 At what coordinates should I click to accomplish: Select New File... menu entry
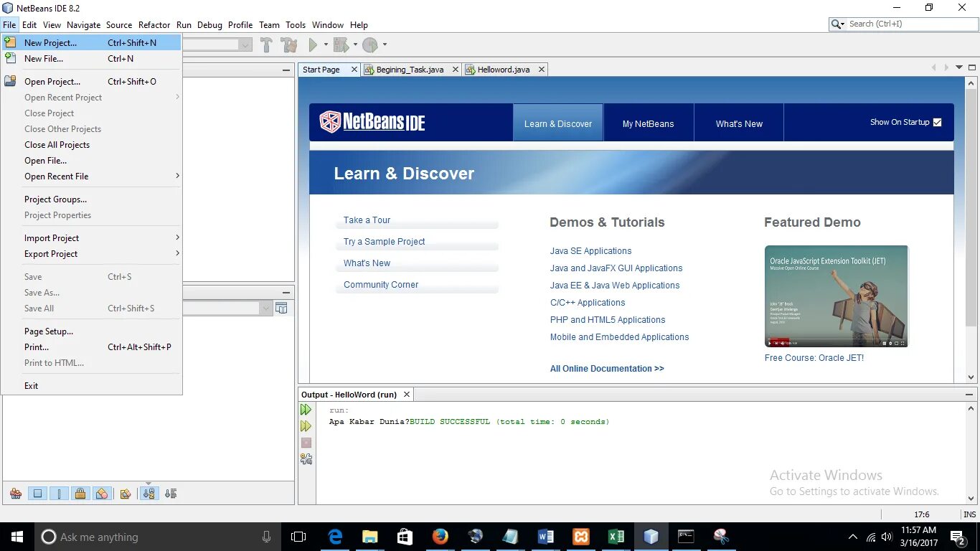coord(91,59)
